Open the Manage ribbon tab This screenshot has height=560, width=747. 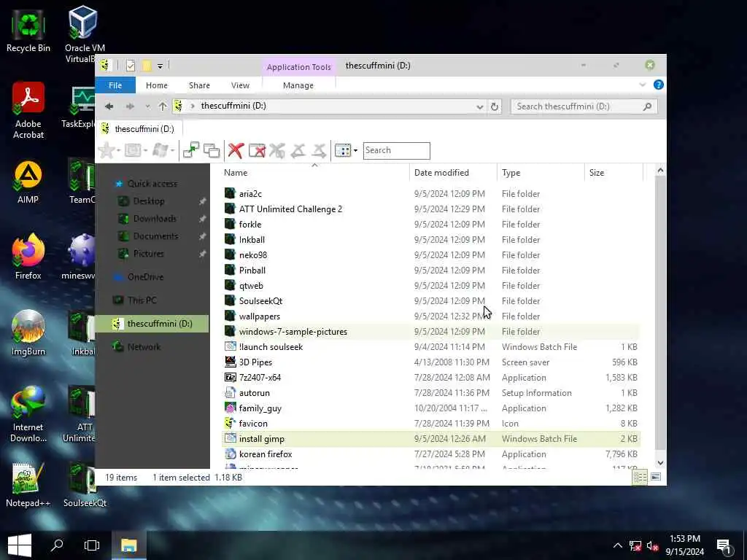pyautogui.click(x=298, y=85)
